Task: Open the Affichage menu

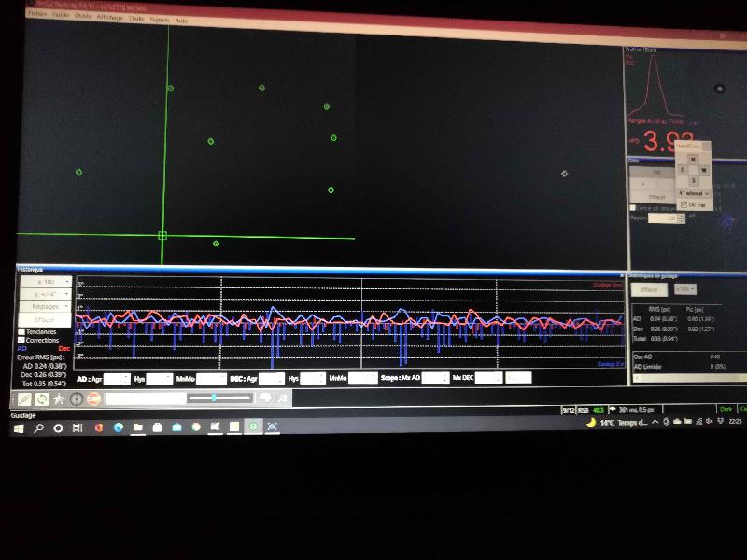Action: coord(110,17)
